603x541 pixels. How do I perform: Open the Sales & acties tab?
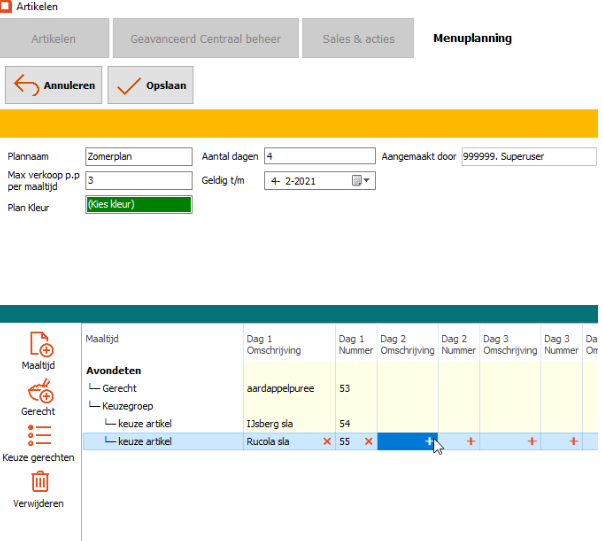(358, 39)
